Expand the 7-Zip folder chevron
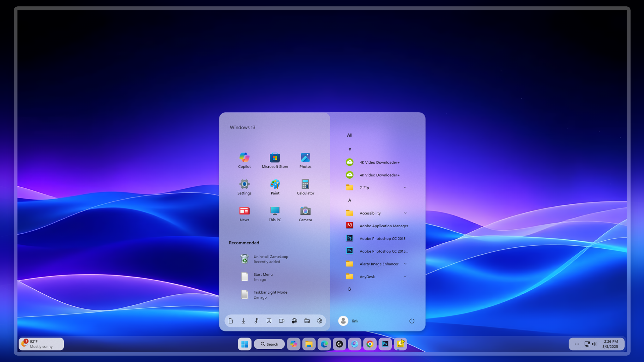644x362 pixels. coord(405,188)
